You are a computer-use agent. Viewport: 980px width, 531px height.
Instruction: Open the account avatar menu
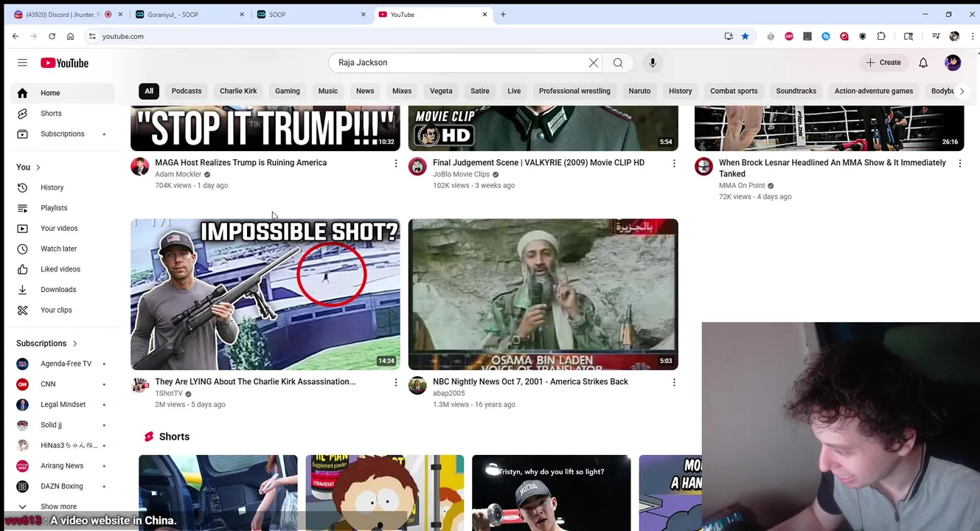click(x=953, y=63)
